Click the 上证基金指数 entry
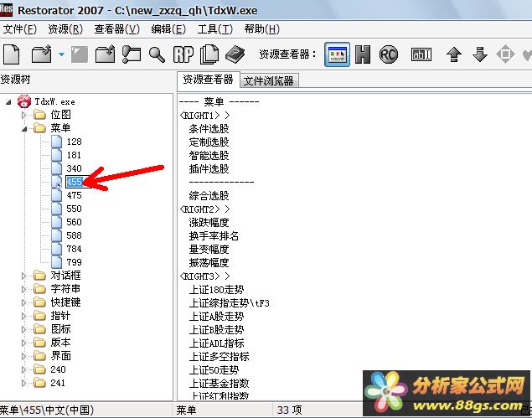 220,384
